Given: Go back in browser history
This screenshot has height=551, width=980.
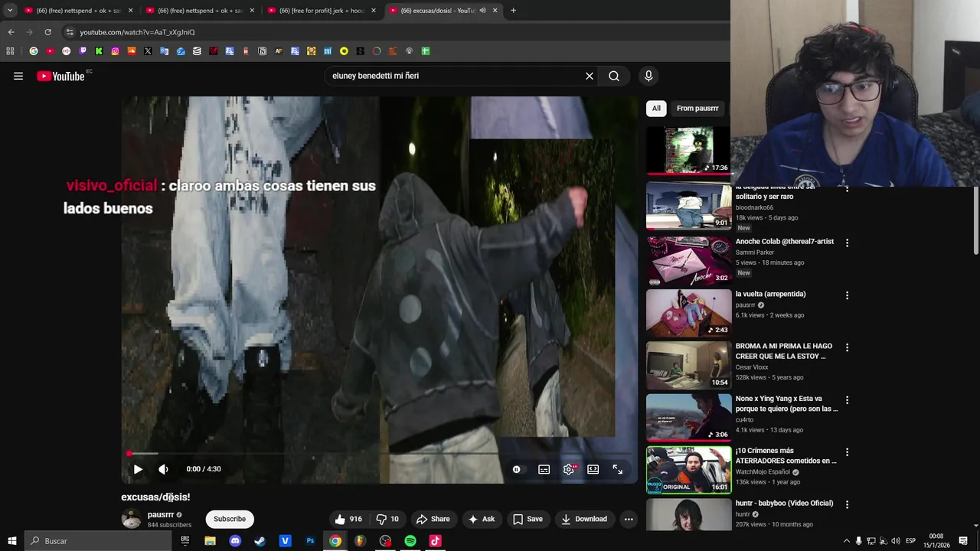Looking at the screenshot, I should pyautogui.click(x=11, y=32).
